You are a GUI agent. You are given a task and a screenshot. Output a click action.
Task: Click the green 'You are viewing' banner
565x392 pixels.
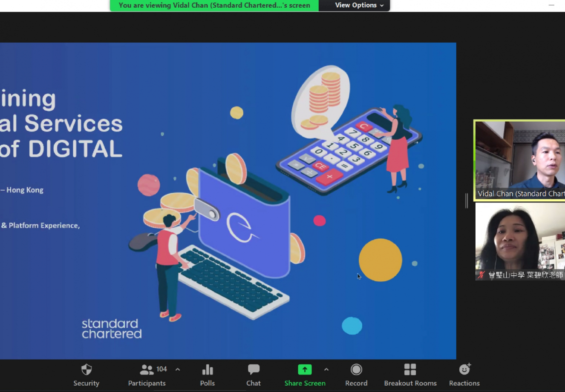[x=214, y=5]
